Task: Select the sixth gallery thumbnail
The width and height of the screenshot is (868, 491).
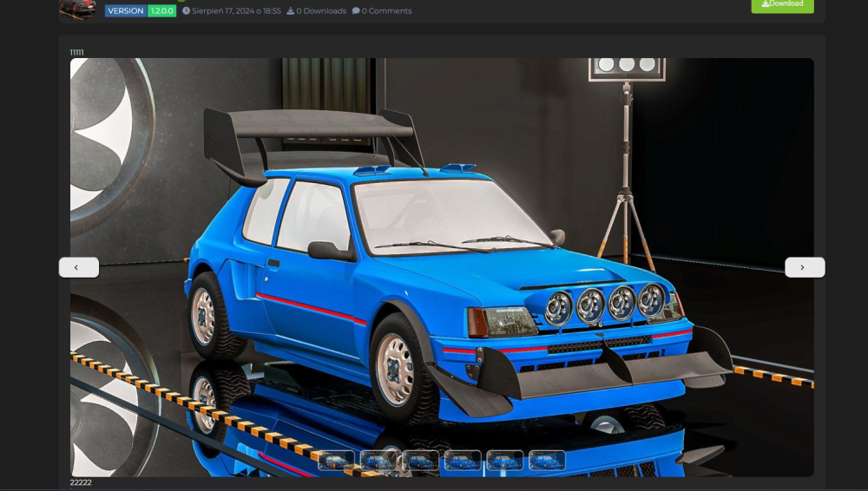Action: tap(547, 461)
